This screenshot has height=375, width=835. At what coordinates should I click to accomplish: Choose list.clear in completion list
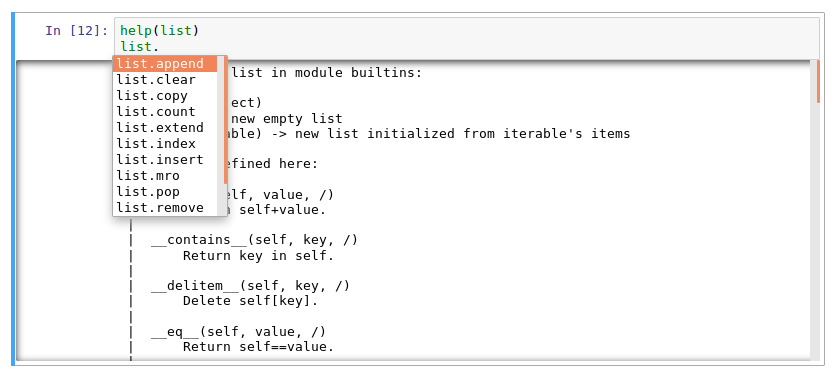coord(165,80)
